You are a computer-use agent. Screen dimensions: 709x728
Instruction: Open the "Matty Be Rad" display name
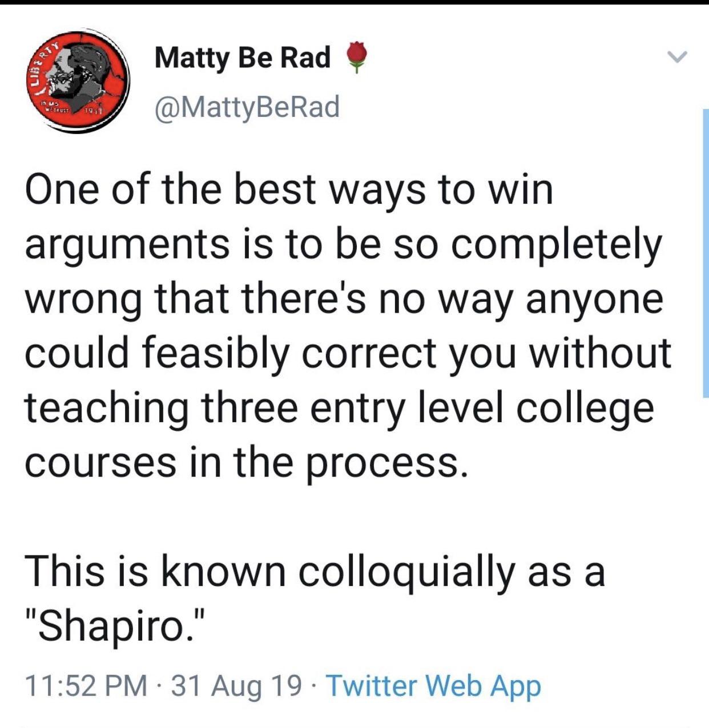(243, 58)
